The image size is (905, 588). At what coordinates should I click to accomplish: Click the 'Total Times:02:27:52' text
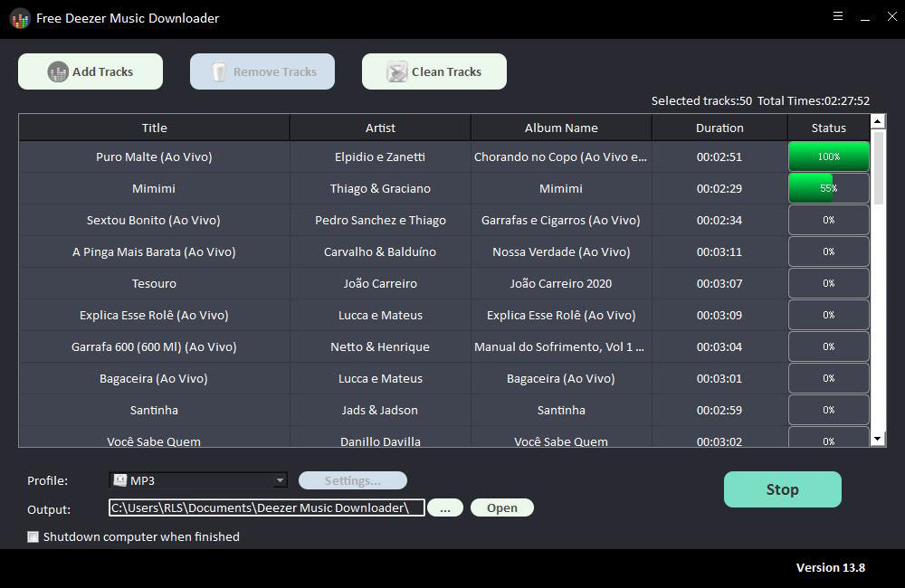814,101
